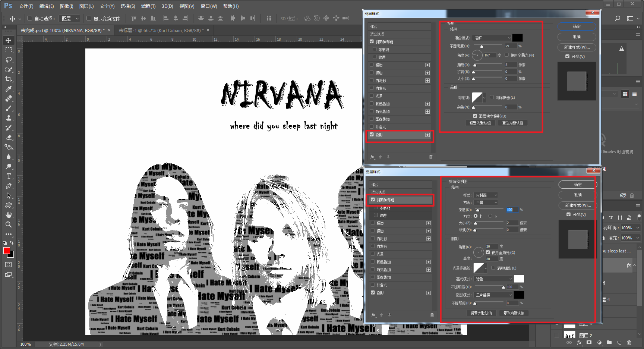Select the 下 direction radio button
Viewport: 644px width, 349px height.
490,216
